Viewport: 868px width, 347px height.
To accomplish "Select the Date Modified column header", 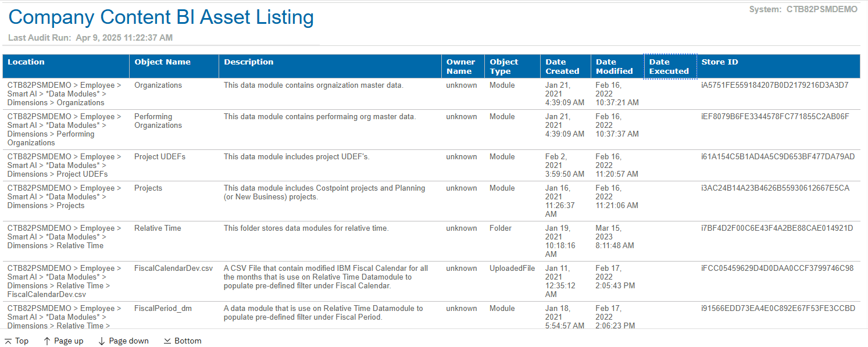I will click(x=614, y=66).
